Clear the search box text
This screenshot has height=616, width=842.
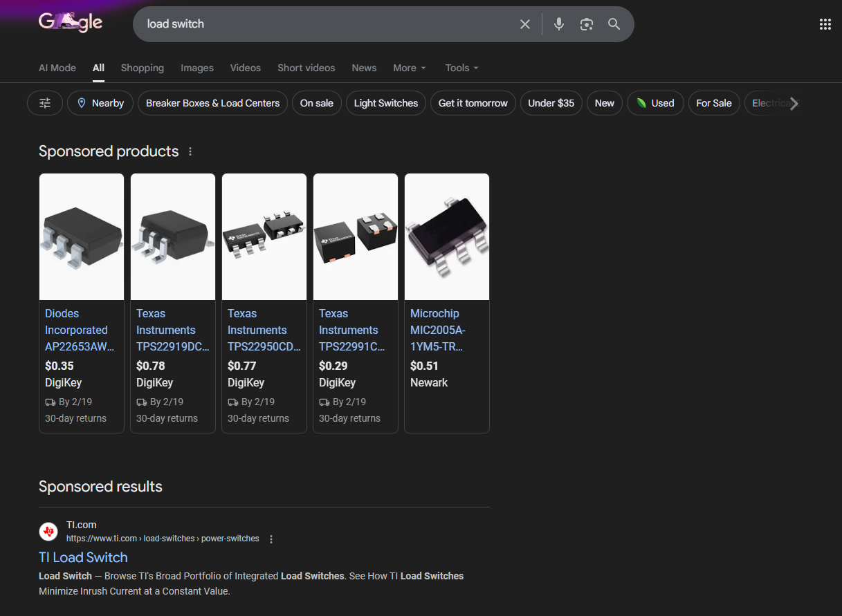click(x=525, y=24)
